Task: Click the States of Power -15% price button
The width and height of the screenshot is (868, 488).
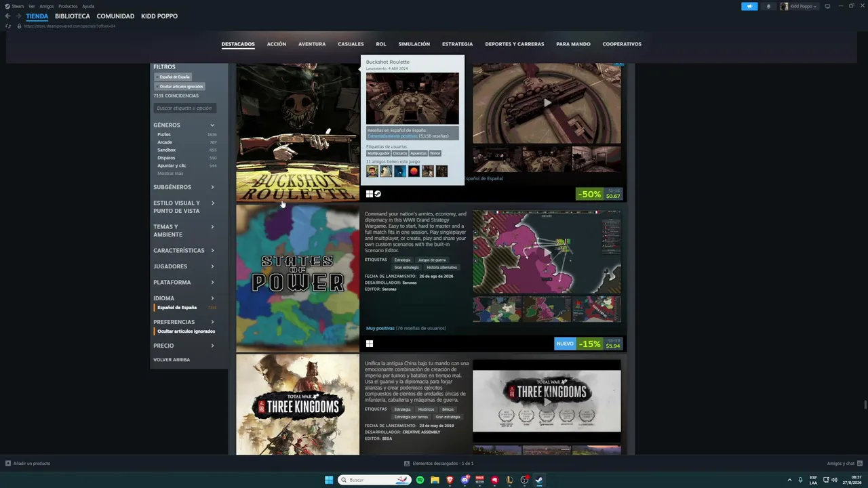Action: [x=588, y=344]
